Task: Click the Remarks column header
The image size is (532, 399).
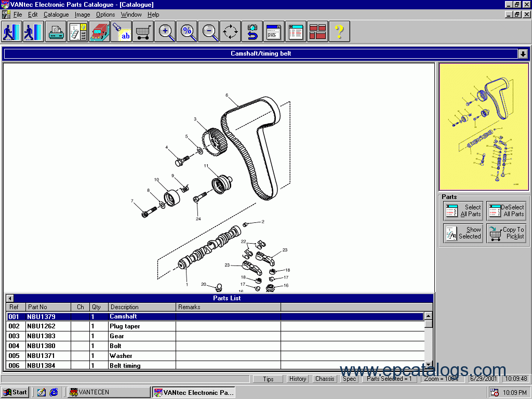Action: coord(229,307)
